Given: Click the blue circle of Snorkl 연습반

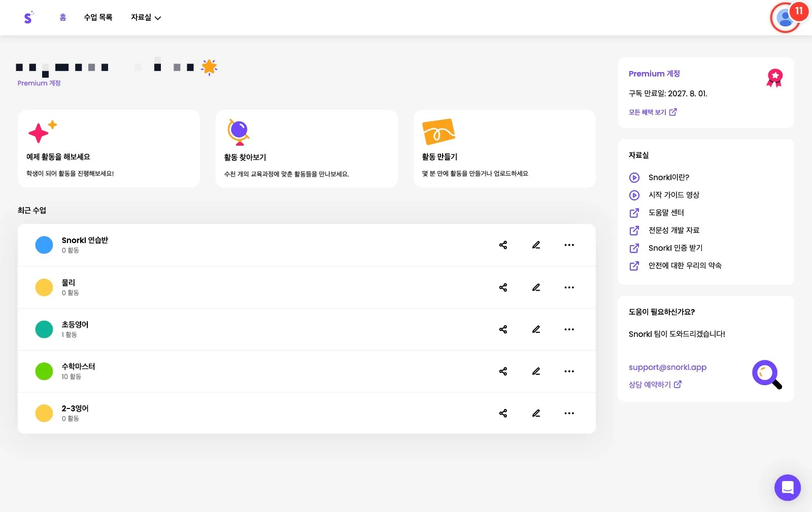Looking at the screenshot, I should click(x=44, y=245).
